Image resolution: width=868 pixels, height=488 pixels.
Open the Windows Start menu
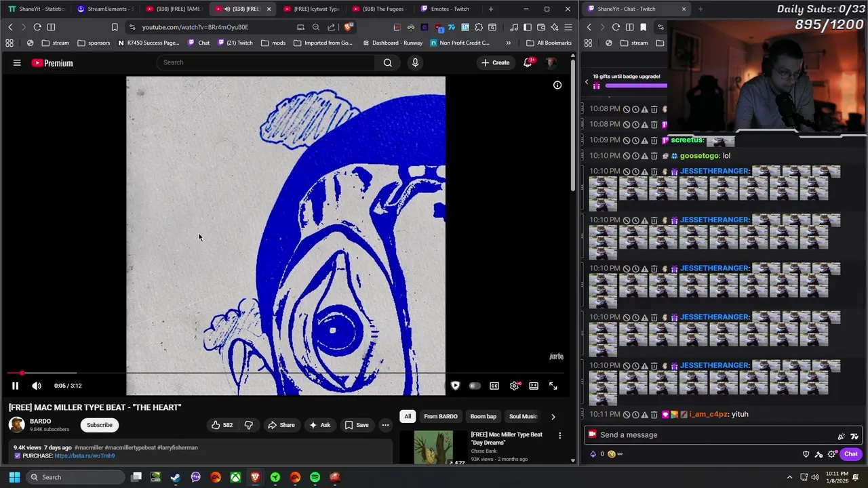(x=14, y=477)
